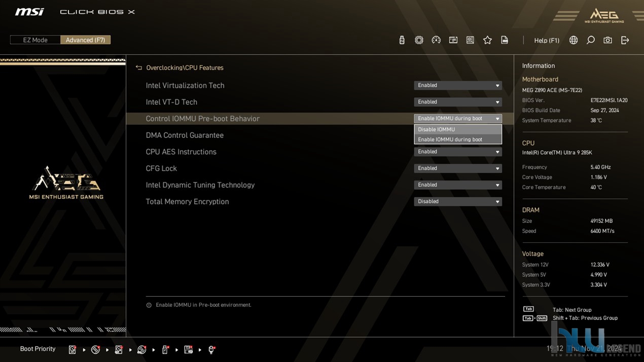
Task: Click Boot Priority label
Action: (38, 349)
